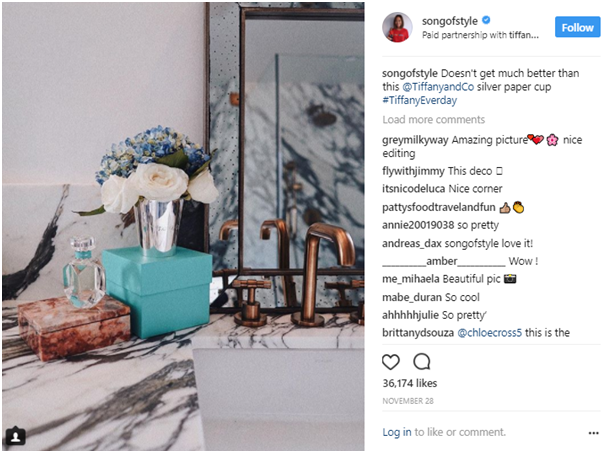The height and width of the screenshot is (453, 606).
Task: Click the verified badge next to songofstyle
Action: click(x=486, y=20)
